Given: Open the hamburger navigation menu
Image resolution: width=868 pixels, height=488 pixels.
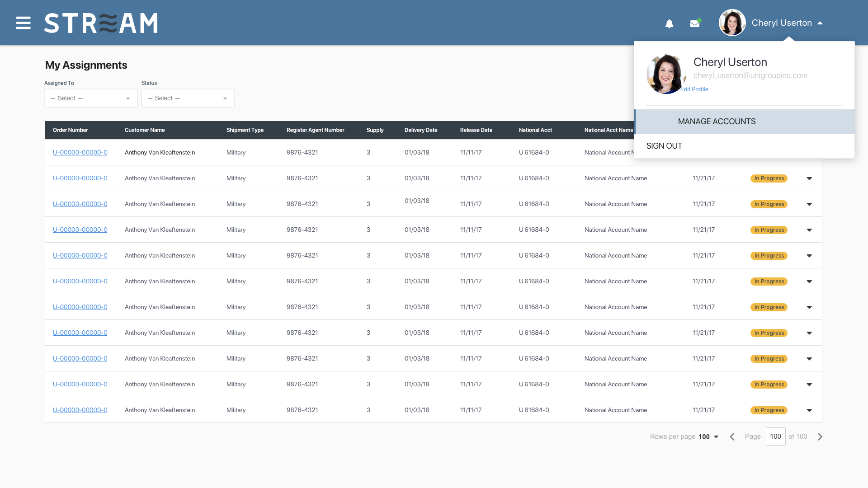Looking at the screenshot, I should pos(23,23).
